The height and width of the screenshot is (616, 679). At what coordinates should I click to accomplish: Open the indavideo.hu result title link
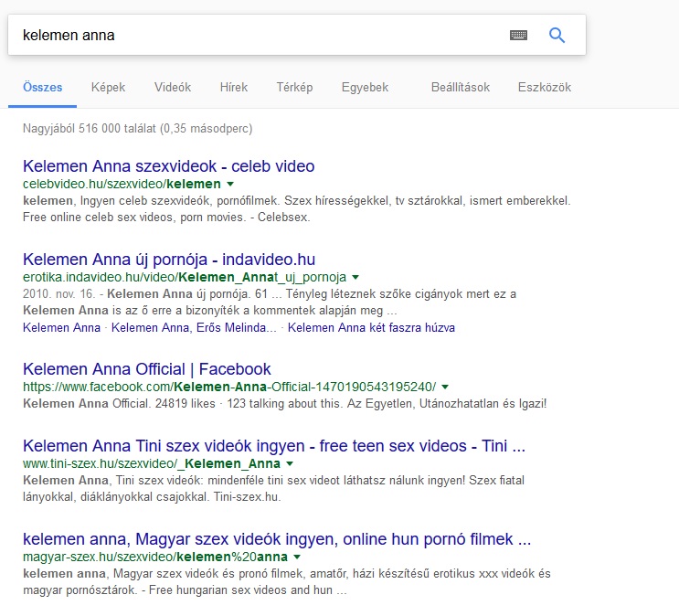click(x=169, y=260)
